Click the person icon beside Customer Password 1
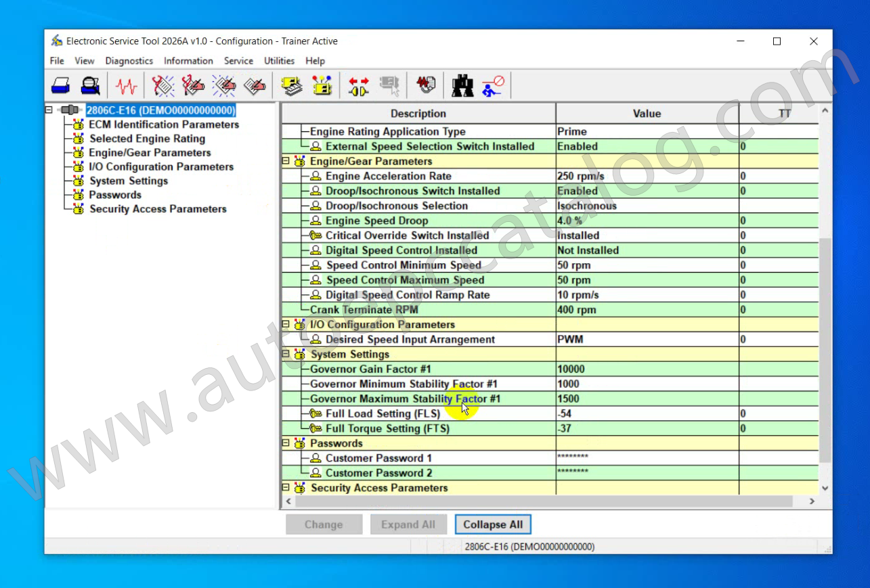The width and height of the screenshot is (870, 588). 316,459
